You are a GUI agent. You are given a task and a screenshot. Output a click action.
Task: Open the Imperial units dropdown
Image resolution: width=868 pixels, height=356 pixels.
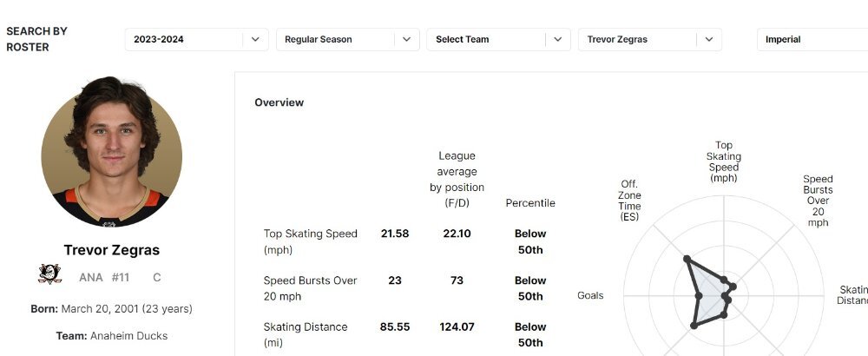pyautogui.click(x=812, y=39)
